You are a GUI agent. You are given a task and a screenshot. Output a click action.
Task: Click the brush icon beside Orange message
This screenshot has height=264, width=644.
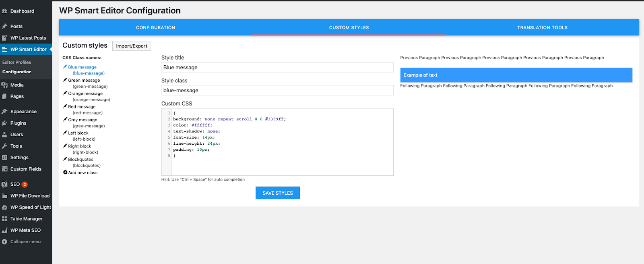tap(65, 93)
